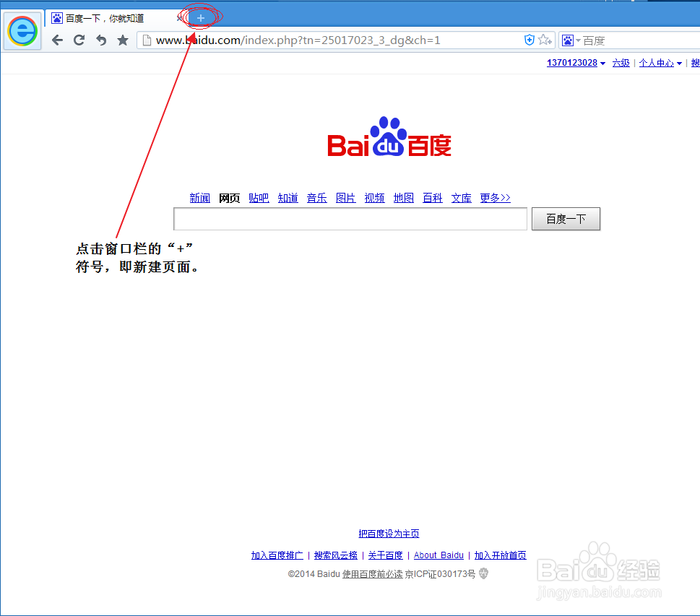Reload the page with refresh icon
This screenshot has width=700, height=616.
click(79, 40)
